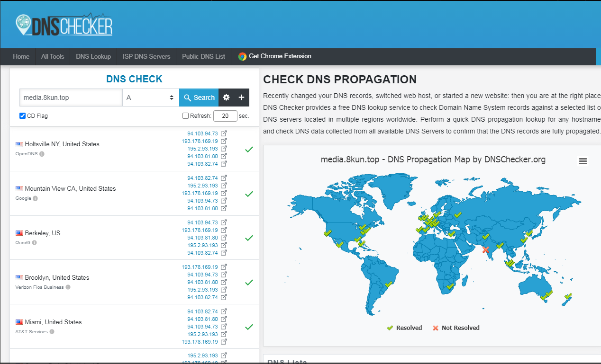
Task: Click the DNS Checker logo
Action: (x=64, y=25)
